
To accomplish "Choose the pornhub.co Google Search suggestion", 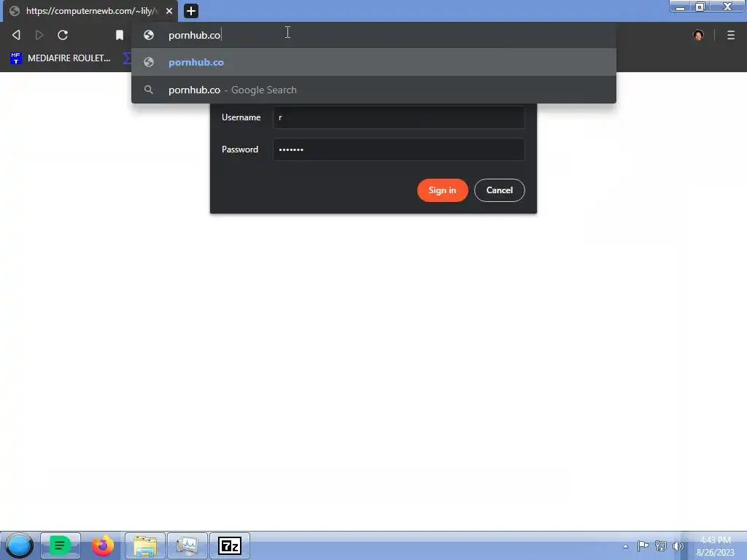I will pyautogui.click(x=373, y=90).
